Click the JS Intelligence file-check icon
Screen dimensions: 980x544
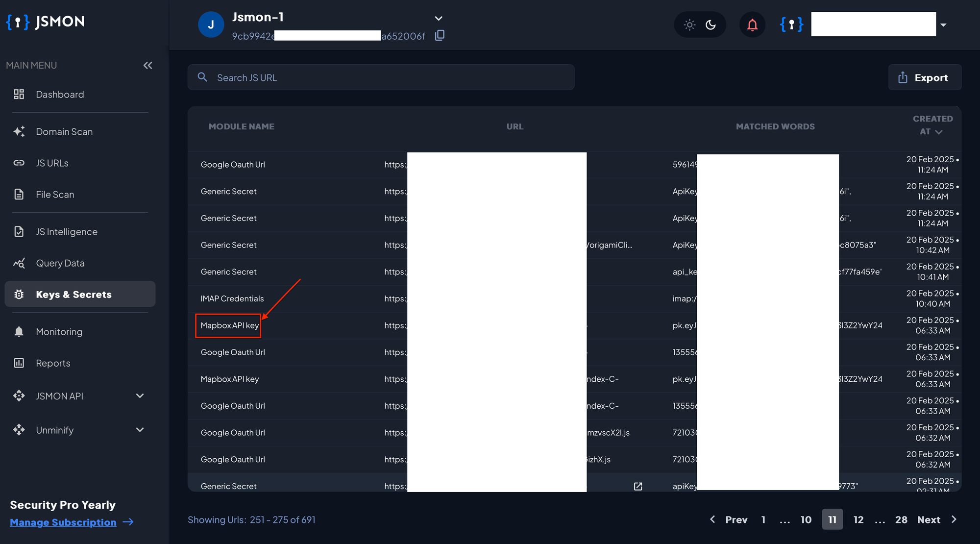click(19, 231)
